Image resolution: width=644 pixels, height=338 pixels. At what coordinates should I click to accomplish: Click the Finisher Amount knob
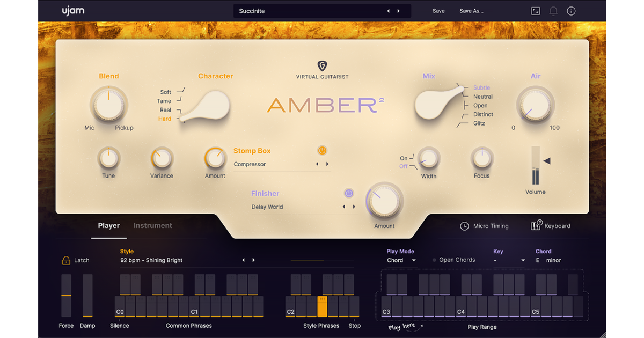[384, 202]
